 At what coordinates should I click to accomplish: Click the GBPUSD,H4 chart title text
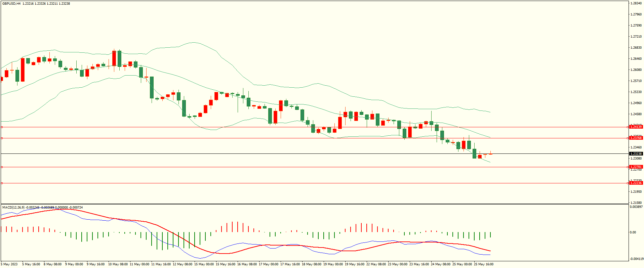pos(11,4)
